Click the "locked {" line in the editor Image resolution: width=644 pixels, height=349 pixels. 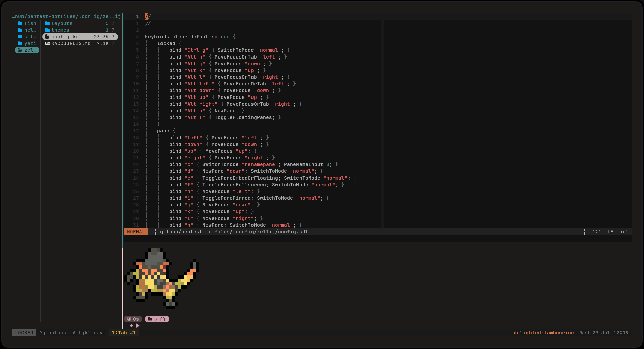pos(169,43)
